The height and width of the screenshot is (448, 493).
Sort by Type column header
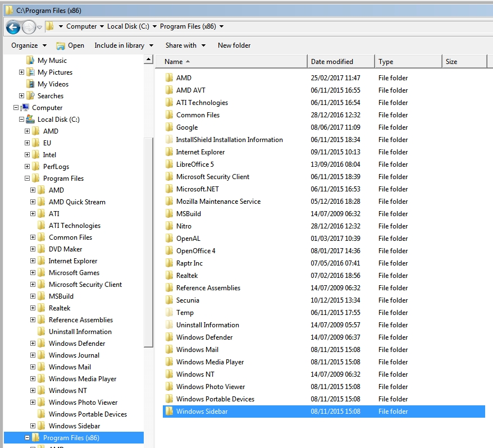[408, 62]
